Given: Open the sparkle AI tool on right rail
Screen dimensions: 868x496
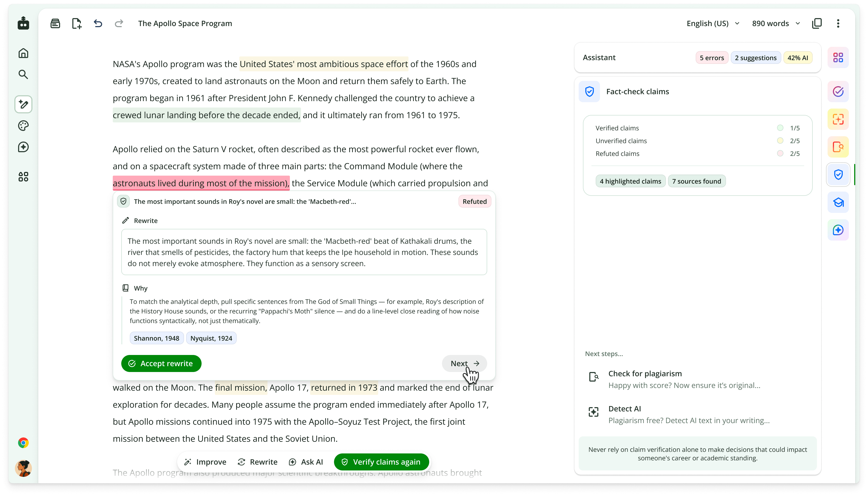Looking at the screenshot, I should (838, 230).
